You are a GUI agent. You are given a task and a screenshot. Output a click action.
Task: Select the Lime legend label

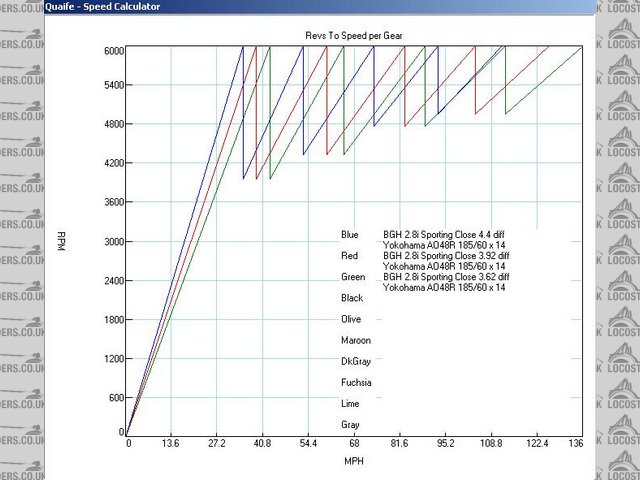coord(350,403)
